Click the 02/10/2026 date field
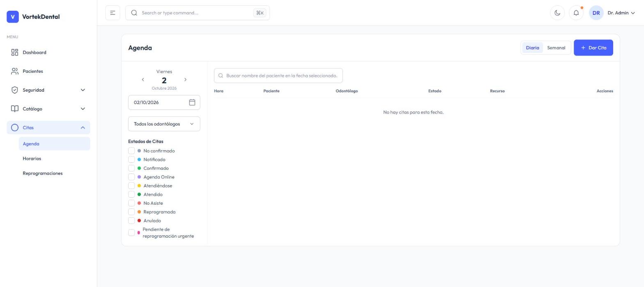This screenshot has width=644, height=287. (164, 102)
